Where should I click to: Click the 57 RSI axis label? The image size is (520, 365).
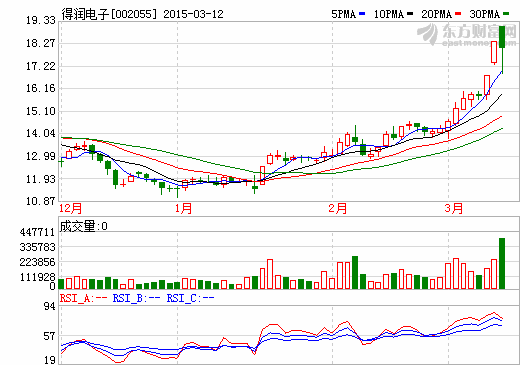50,336
